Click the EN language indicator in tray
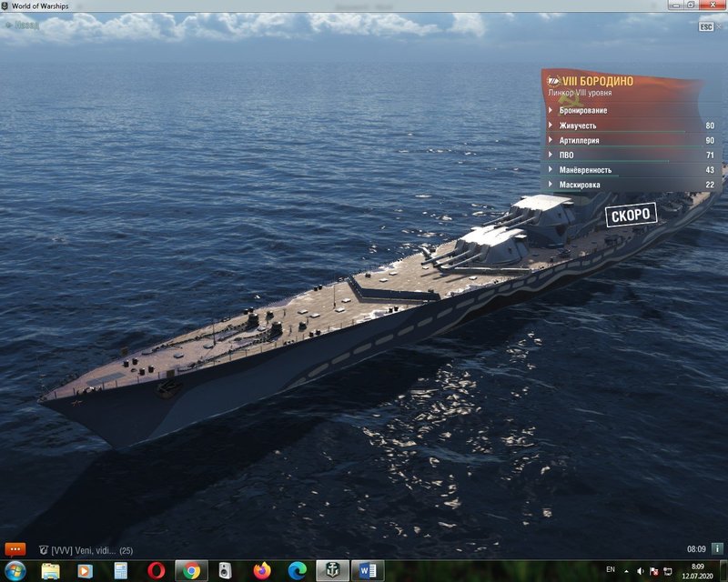Image resolution: width=728 pixels, height=582 pixels. coord(611,569)
